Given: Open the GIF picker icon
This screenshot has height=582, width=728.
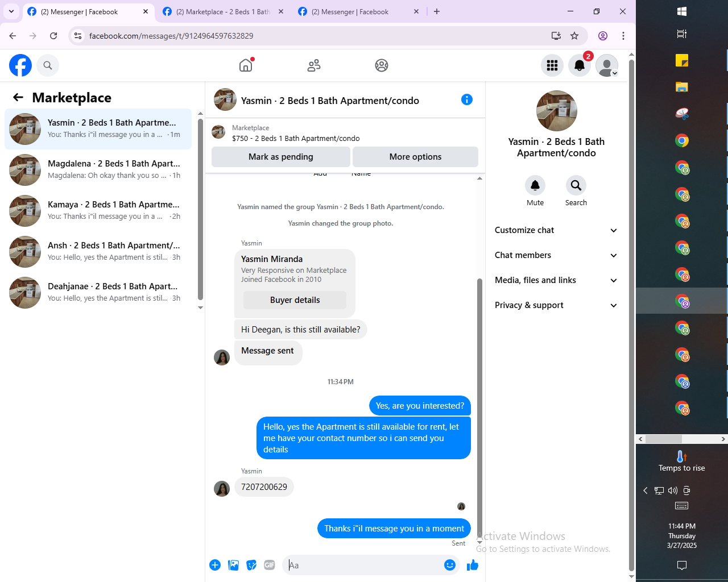Looking at the screenshot, I should click(270, 565).
